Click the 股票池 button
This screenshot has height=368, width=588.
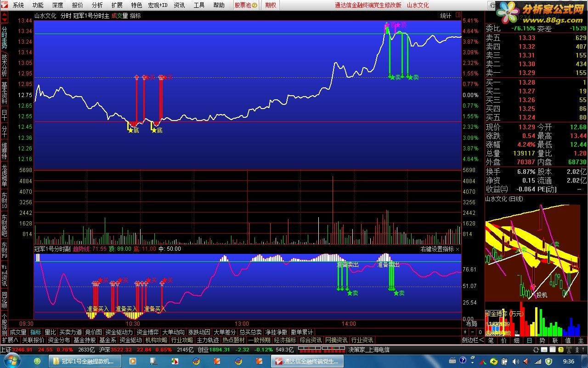point(246,5)
